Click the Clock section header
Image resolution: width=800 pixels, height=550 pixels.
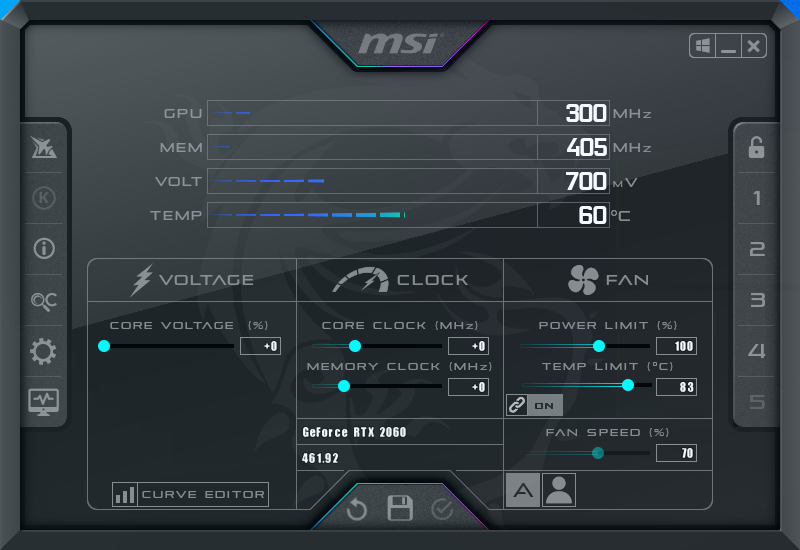[400, 280]
